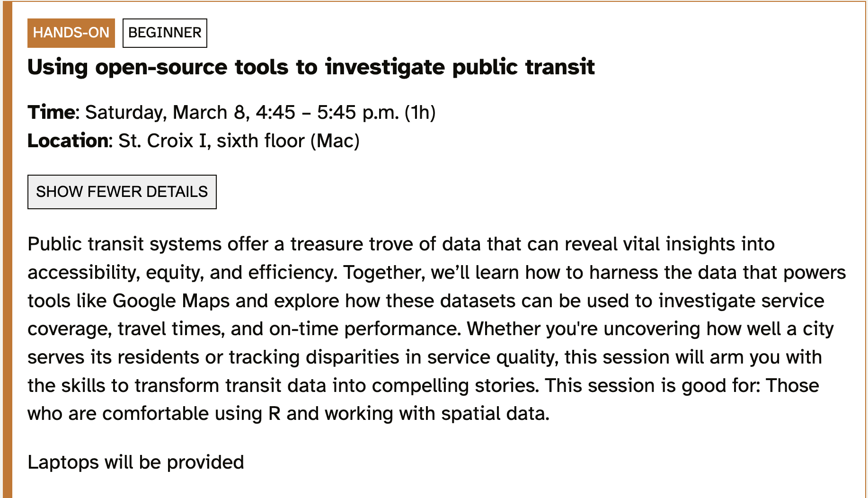Select the BEGINNER level badge
This screenshot has height=498, width=868.
tap(165, 33)
